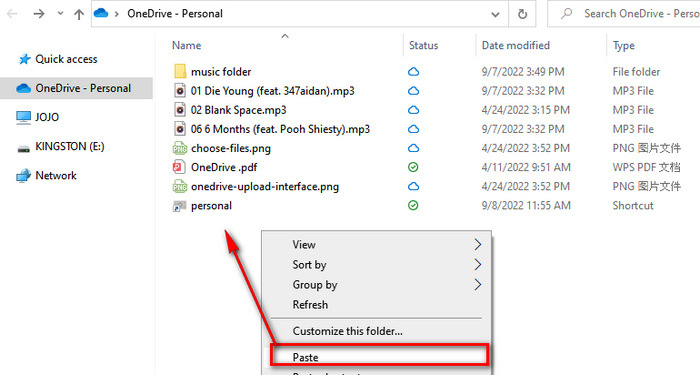700x375 pixels.
Task: Click date 9/7/2022 3:49 PM cell
Action: tap(523, 72)
